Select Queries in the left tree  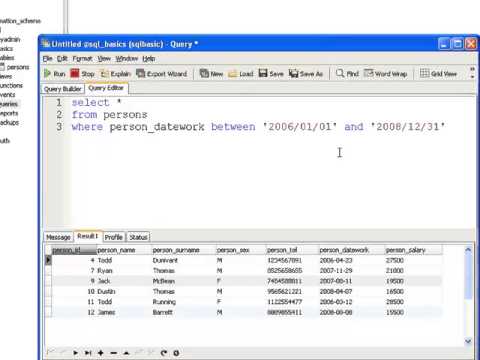(9, 104)
